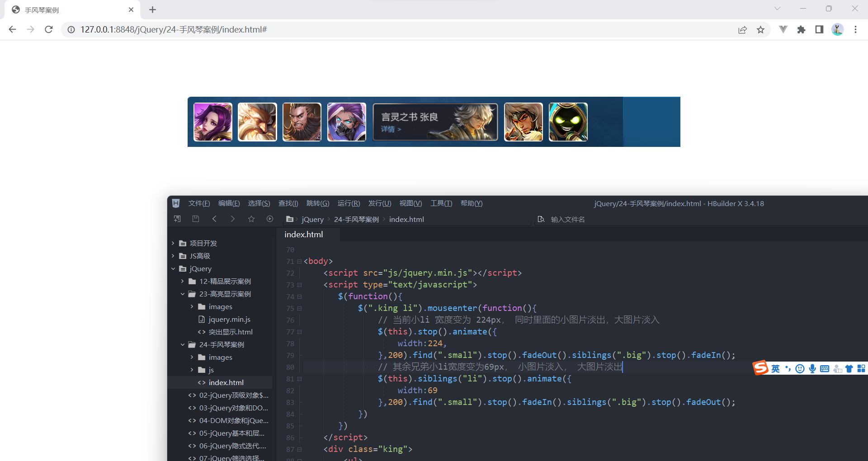This screenshot has height=461, width=868.
Task: Select the monkey king hero thumbnail
Action: [524, 122]
